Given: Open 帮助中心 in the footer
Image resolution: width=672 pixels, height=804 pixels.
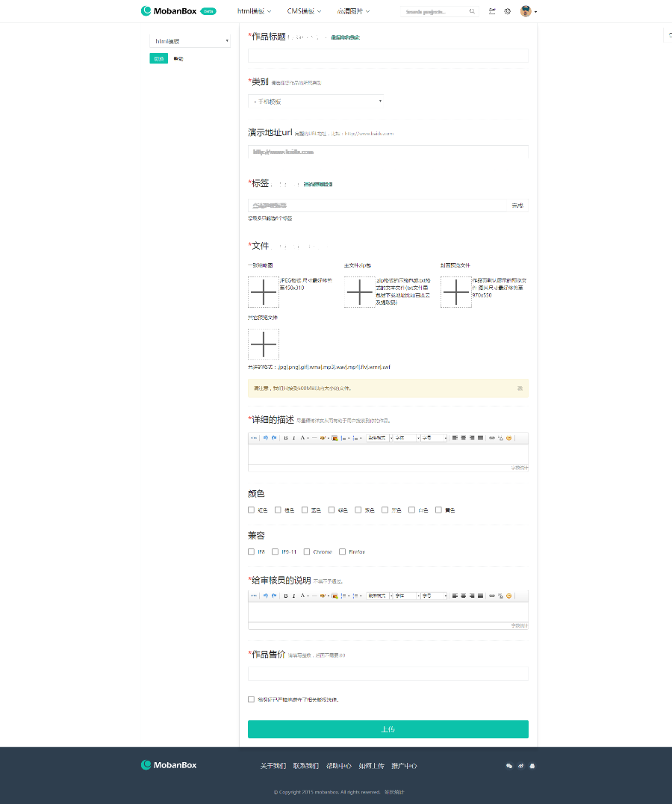Looking at the screenshot, I should click(338, 766).
